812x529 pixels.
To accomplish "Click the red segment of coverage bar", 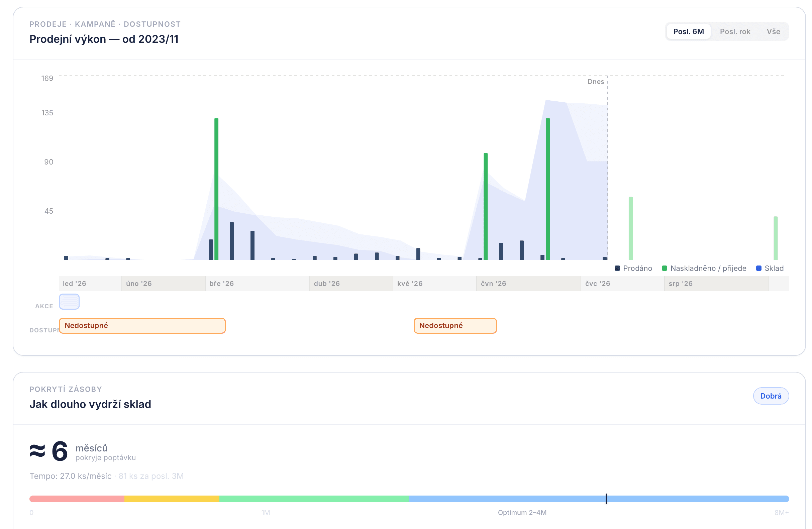I will coord(77,499).
